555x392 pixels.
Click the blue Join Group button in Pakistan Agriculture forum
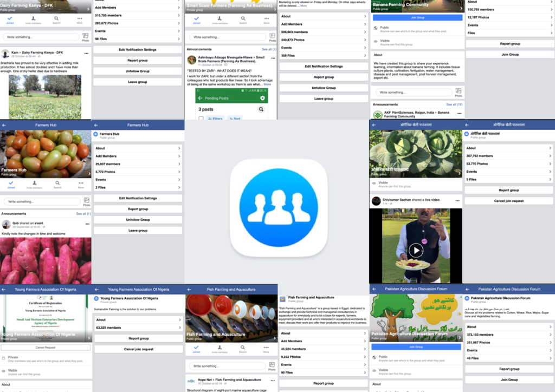coord(416,347)
